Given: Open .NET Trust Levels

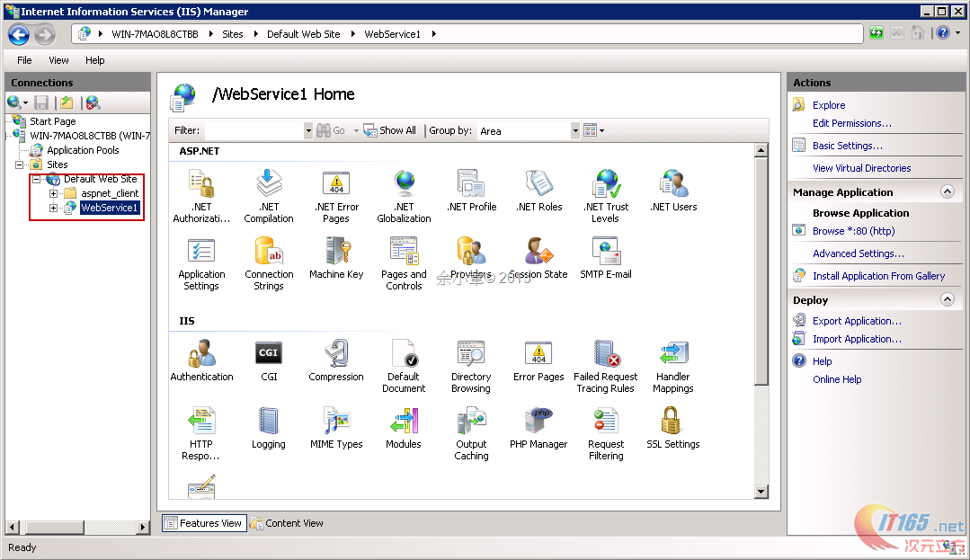Looking at the screenshot, I should click(606, 196).
